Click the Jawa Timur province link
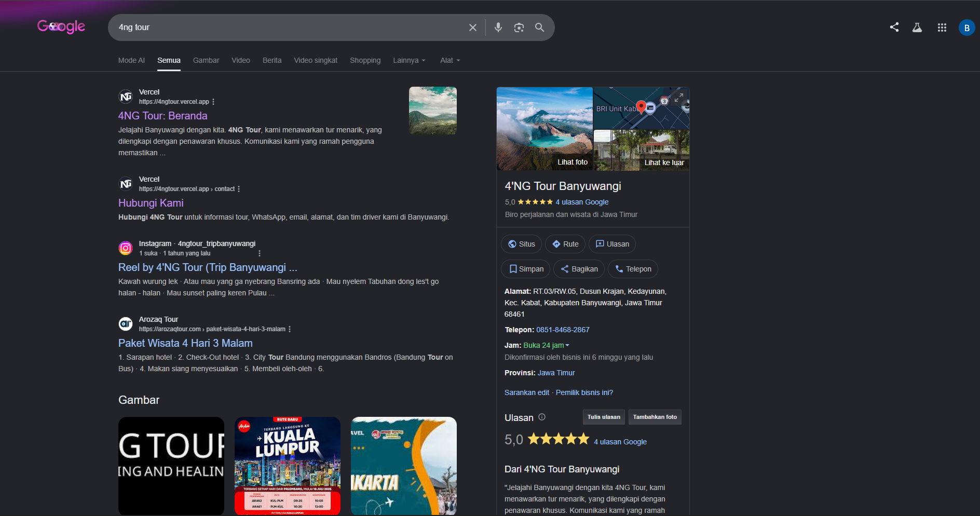The image size is (980, 516). click(x=556, y=373)
